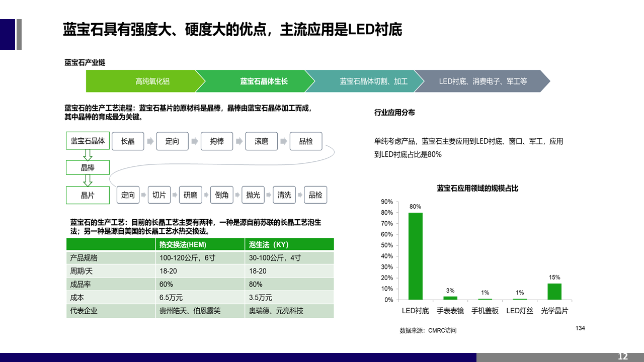Screen dimensions: 644x362
Task: Select the 倒角 process box
Action: [x=222, y=195]
